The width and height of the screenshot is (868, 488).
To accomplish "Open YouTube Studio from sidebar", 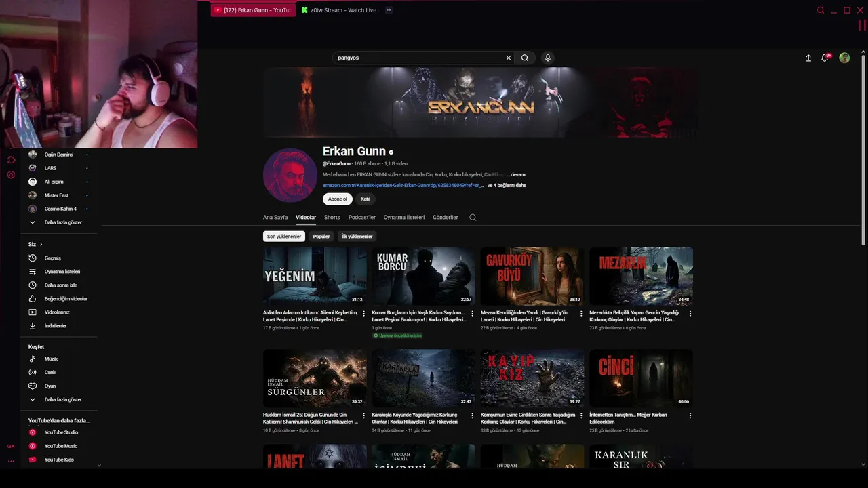I will [x=60, y=432].
